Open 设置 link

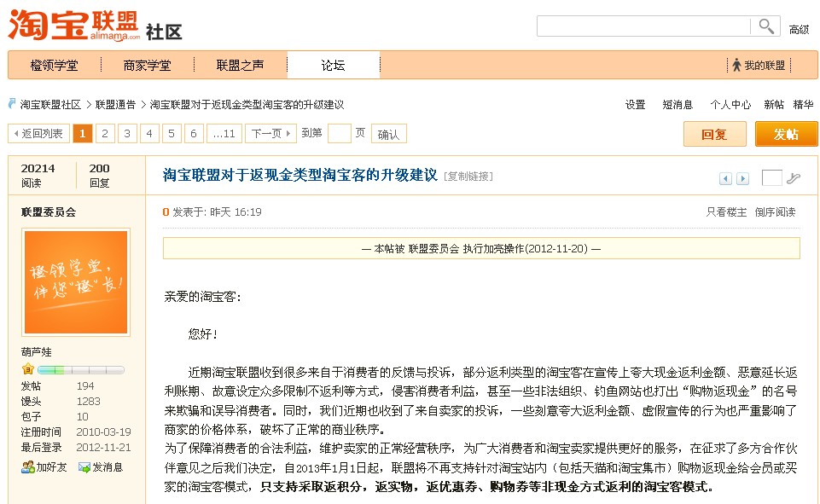(x=636, y=105)
